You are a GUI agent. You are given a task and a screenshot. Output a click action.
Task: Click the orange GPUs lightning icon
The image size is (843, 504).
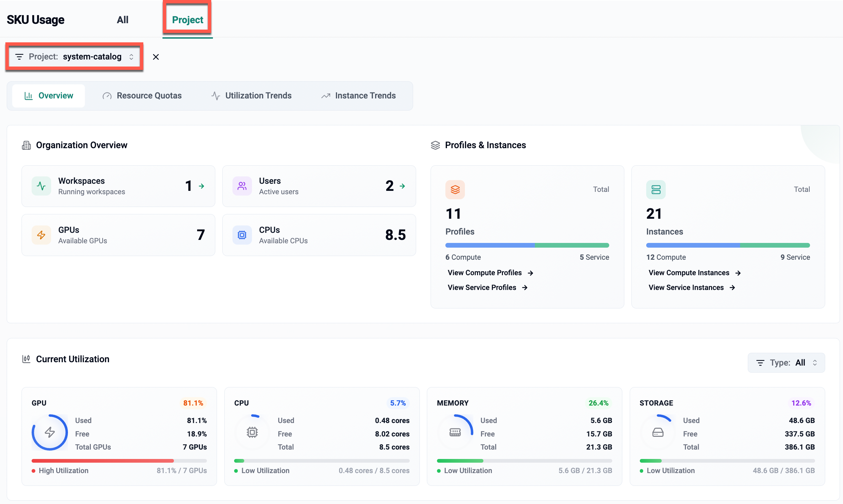(x=41, y=235)
